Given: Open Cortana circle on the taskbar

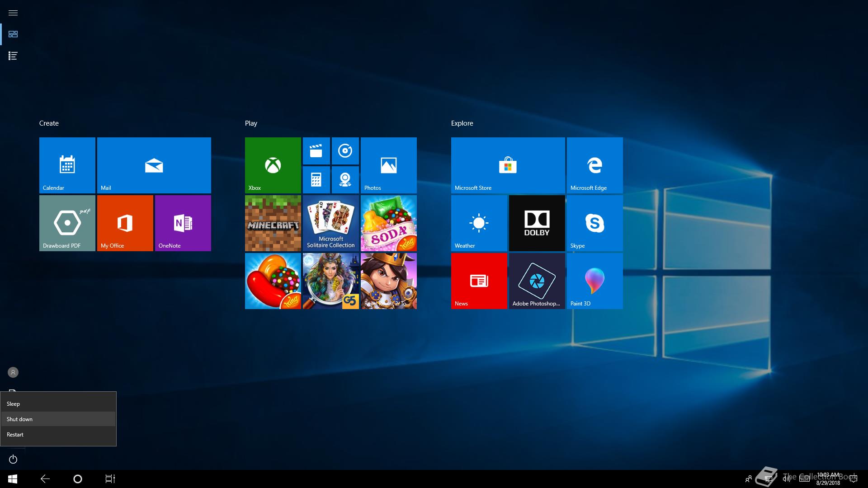Looking at the screenshot, I should click(x=78, y=479).
